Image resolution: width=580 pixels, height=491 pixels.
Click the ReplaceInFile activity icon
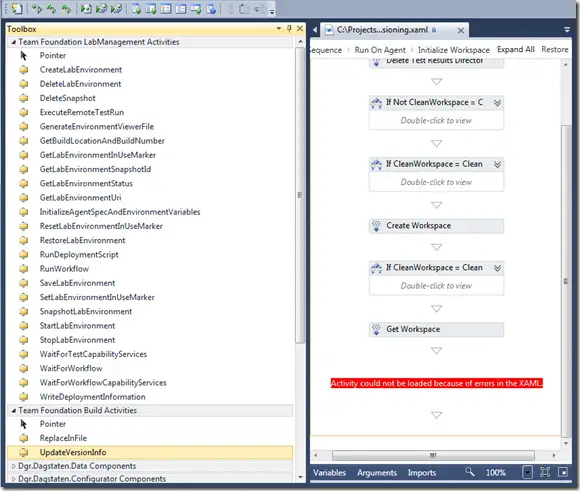coord(24,438)
